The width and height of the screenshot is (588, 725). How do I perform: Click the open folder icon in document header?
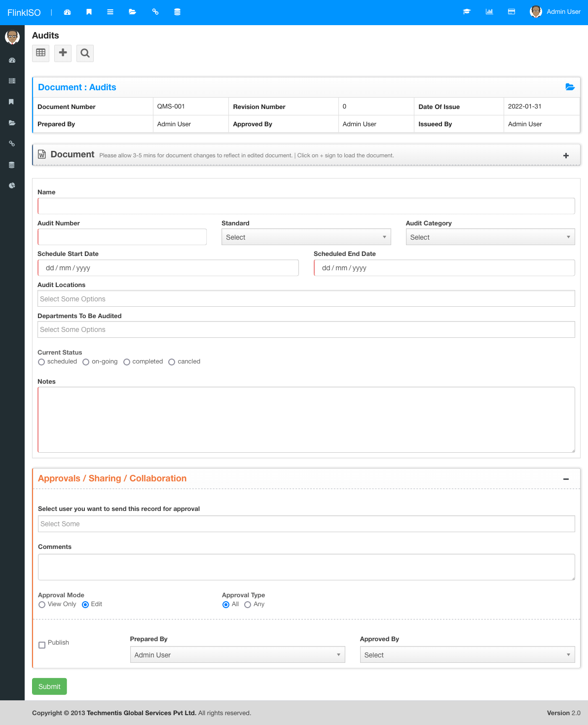570,87
